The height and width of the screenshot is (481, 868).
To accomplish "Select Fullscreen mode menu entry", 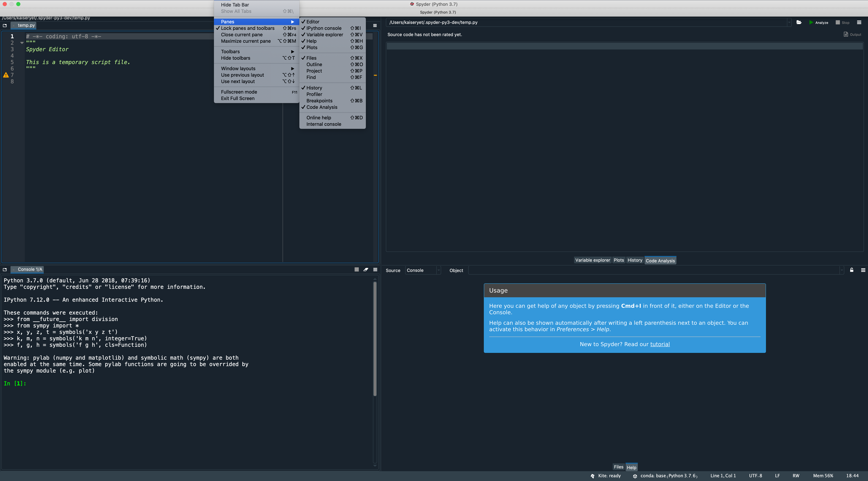I will point(239,92).
